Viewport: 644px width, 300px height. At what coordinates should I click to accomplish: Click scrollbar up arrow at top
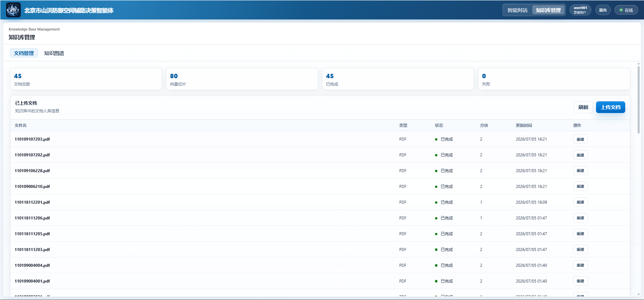[639, 63]
